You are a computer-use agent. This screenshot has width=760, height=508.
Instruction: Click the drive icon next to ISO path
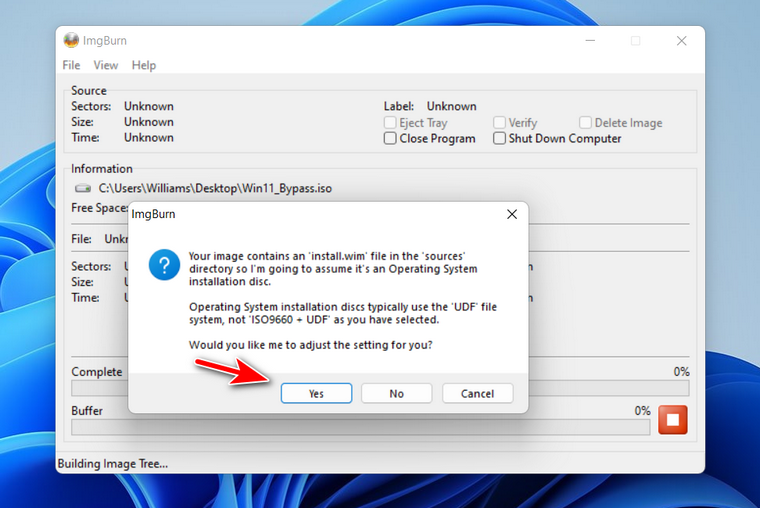click(x=83, y=188)
